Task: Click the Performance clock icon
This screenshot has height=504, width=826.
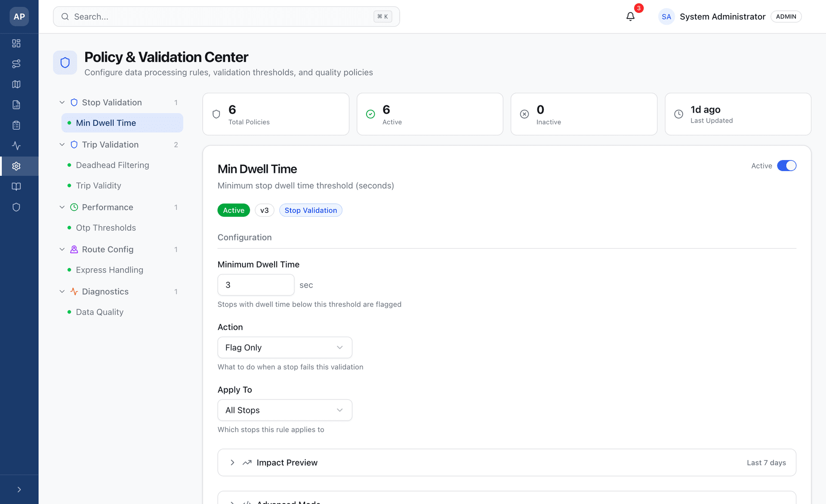Action: 74,207
